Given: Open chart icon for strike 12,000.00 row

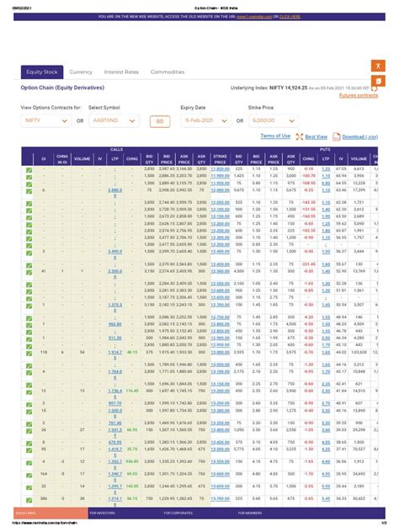Looking at the screenshot, I should point(29,191).
